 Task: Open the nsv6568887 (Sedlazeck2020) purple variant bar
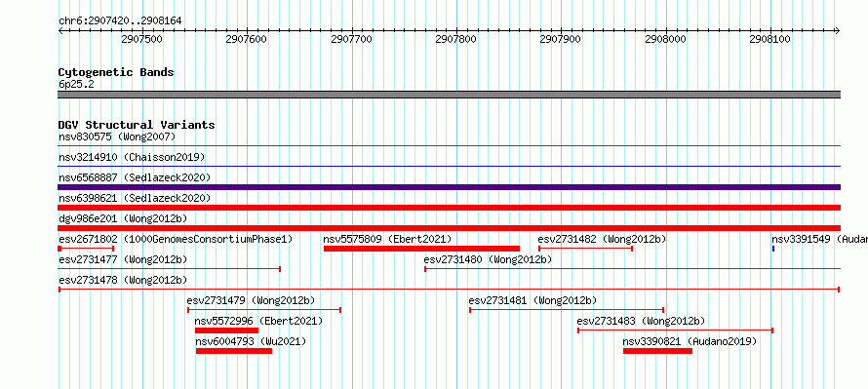point(450,187)
